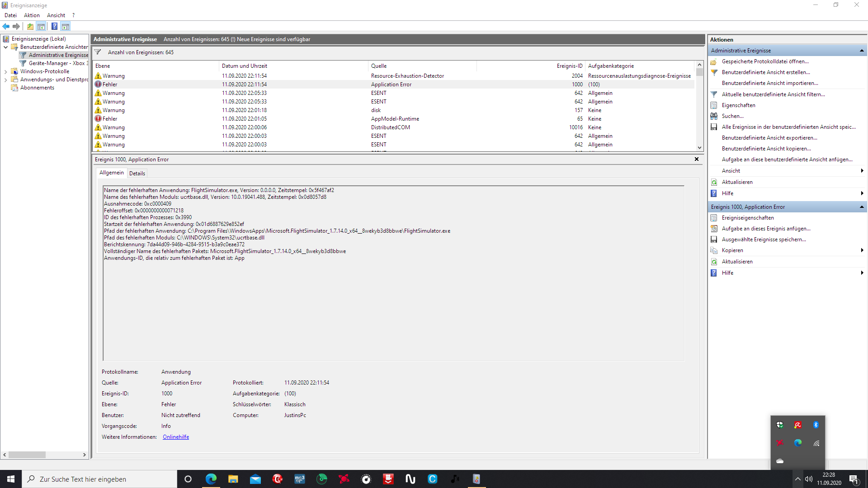This screenshot has height=488, width=868.
Task: Toggle the console tree pane icon
Action: (41, 26)
